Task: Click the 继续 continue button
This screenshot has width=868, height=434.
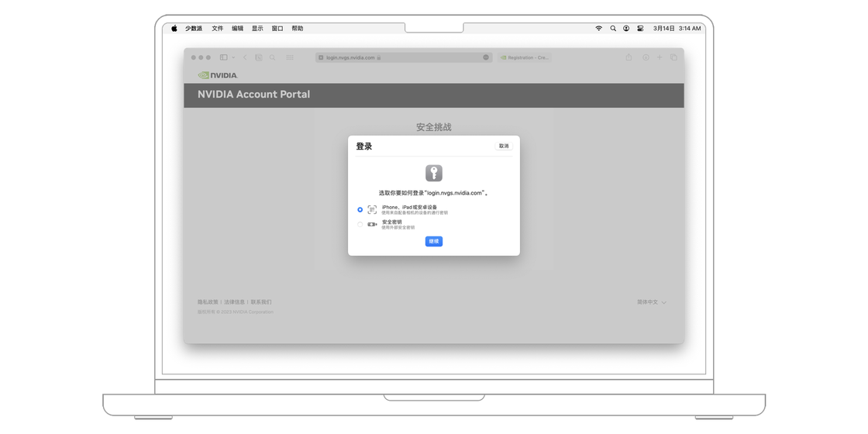Action: tap(433, 241)
